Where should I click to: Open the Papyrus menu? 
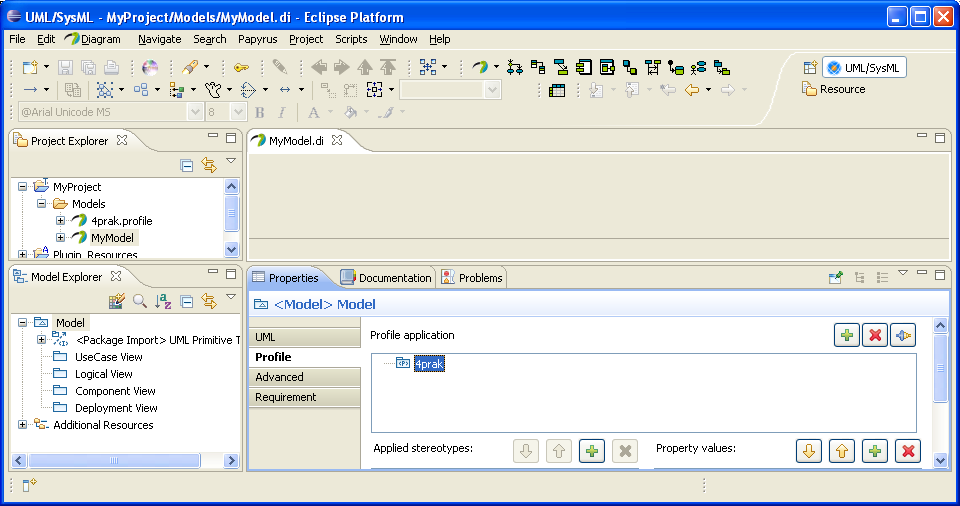[258, 39]
